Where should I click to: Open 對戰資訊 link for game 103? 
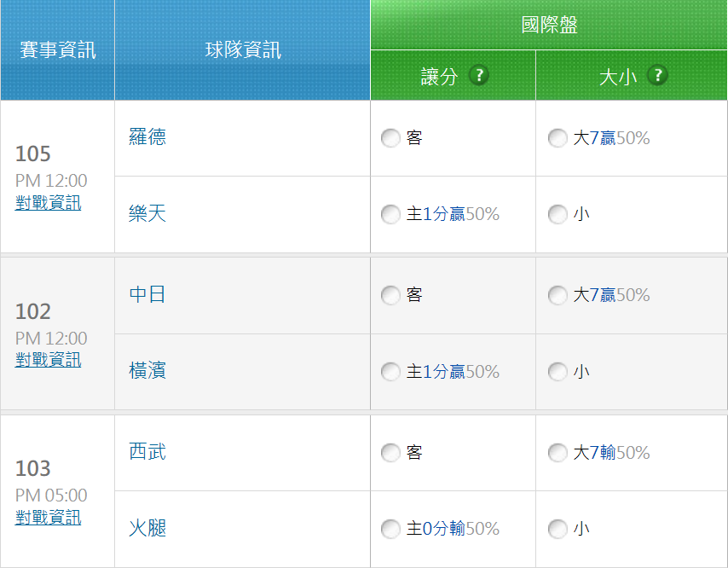coord(49,517)
